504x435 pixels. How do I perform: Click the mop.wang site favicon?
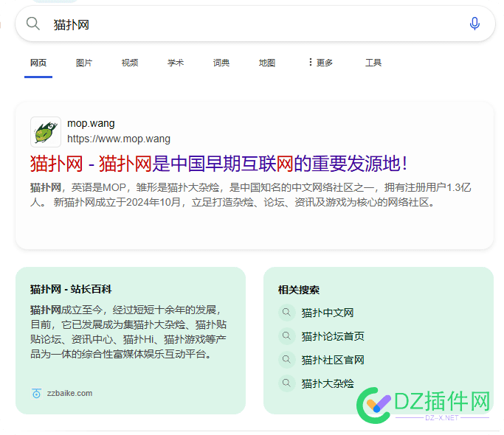pyautogui.click(x=46, y=132)
